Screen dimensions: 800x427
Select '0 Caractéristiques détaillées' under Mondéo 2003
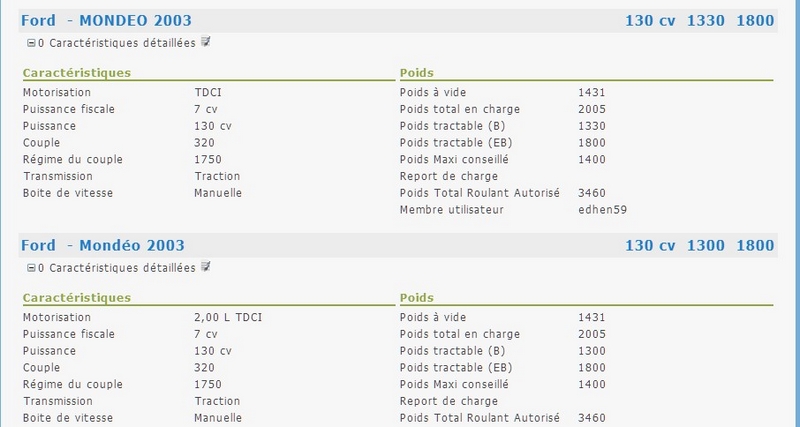point(117,268)
